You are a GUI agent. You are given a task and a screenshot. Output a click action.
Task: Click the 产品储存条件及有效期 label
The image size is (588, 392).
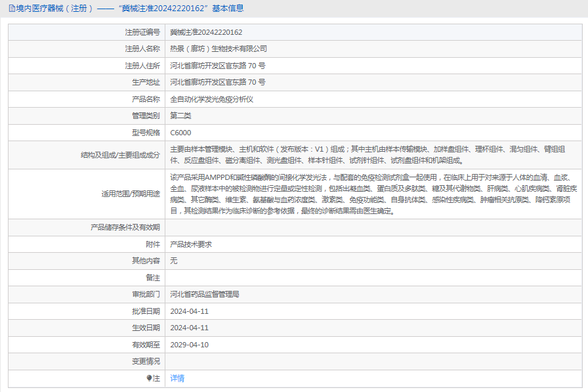point(125,227)
